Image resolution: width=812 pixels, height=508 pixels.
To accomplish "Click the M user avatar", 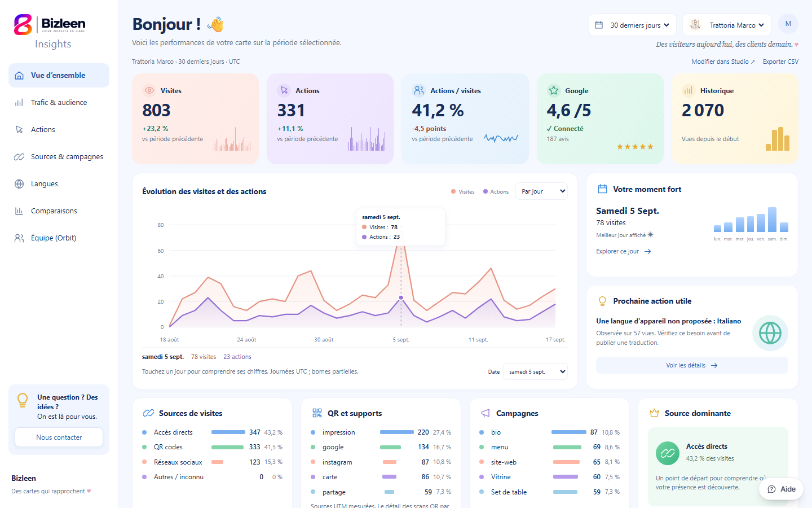I will coord(788,24).
